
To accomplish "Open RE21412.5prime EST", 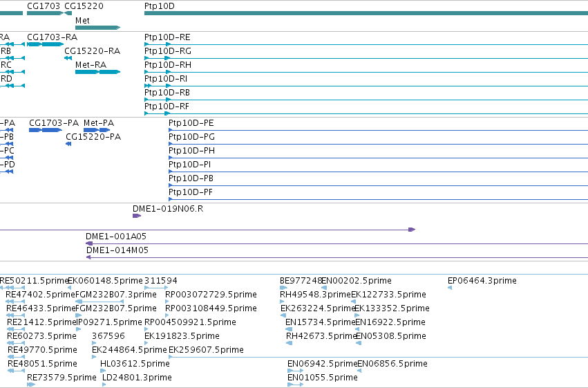I will [x=42, y=322].
